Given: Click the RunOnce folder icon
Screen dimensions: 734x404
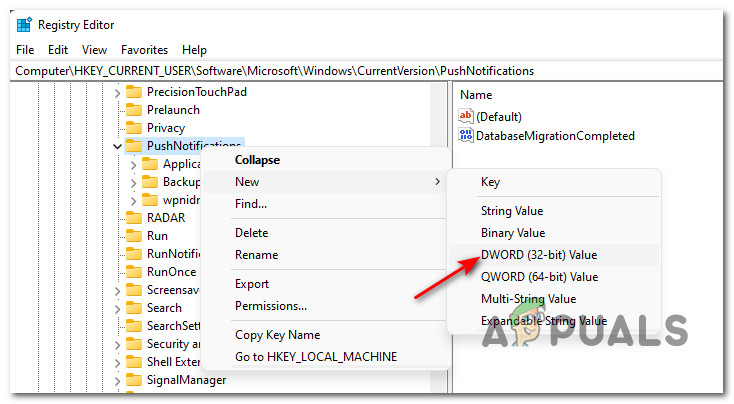Looking at the screenshot, I should 134,272.
